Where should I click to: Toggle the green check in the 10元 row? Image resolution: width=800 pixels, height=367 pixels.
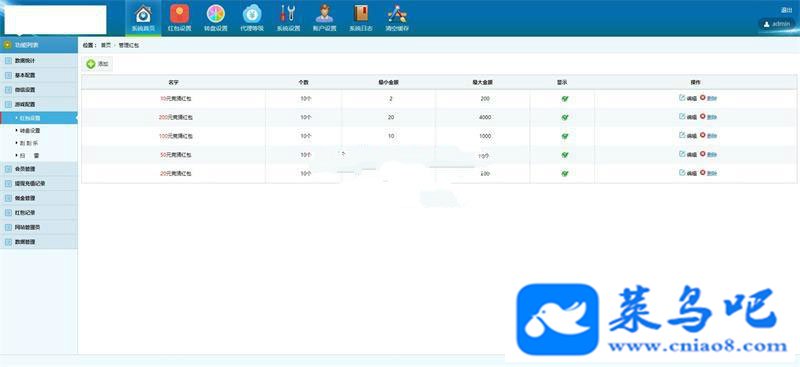[x=565, y=99]
